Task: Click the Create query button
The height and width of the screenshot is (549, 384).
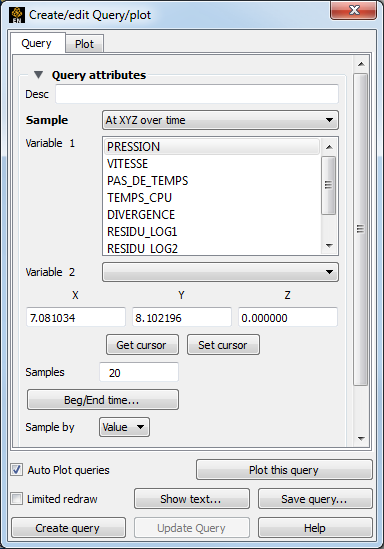Action: point(68,528)
